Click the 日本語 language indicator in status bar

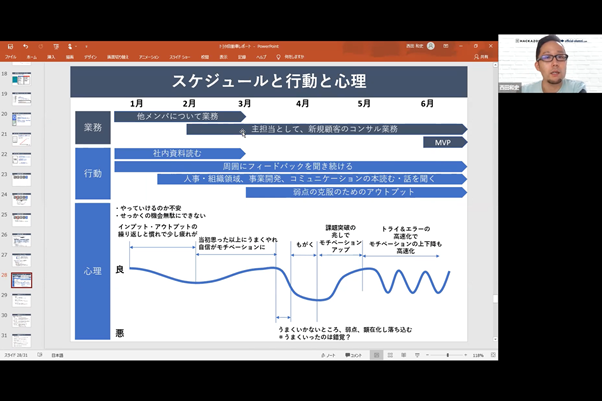(57, 355)
